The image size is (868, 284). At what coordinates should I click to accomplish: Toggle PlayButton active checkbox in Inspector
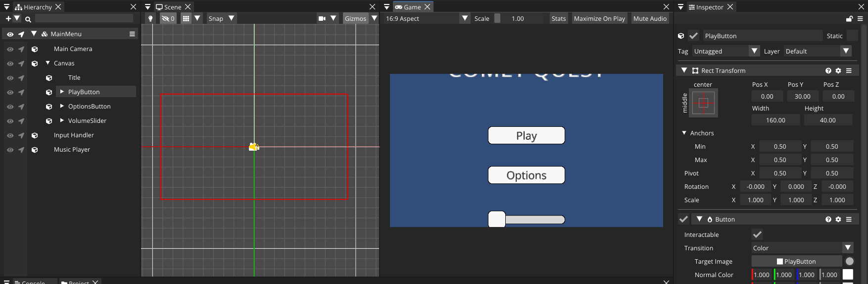coord(693,36)
